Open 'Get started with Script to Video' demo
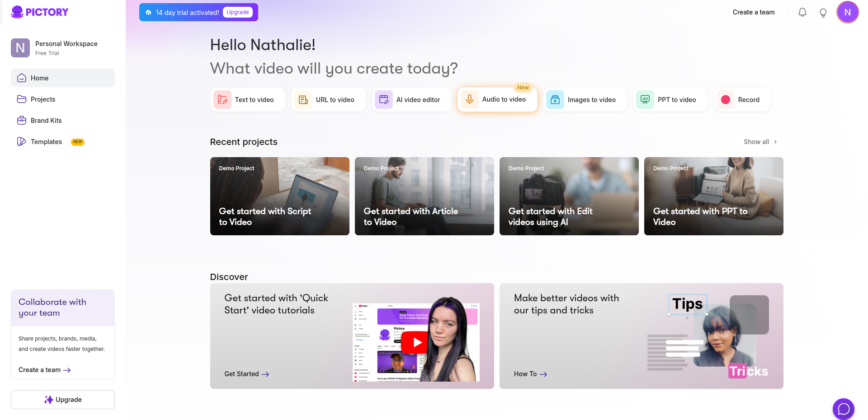Viewport: 868px width, 420px height. 279,196
